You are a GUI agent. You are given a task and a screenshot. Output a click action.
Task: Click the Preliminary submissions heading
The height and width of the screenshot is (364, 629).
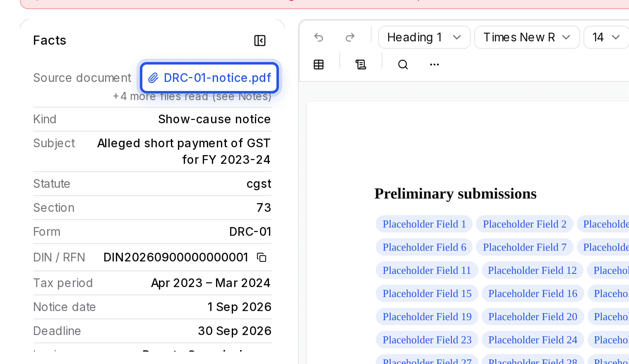click(455, 194)
